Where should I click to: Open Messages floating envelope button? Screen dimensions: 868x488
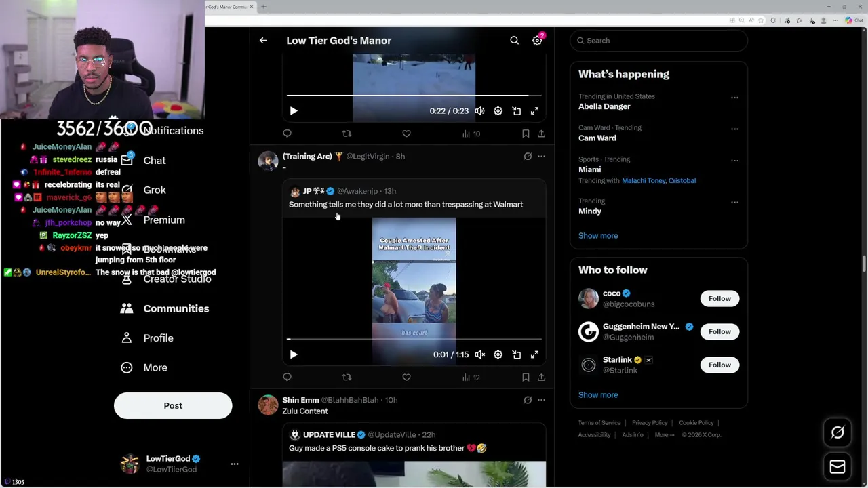[x=837, y=466]
